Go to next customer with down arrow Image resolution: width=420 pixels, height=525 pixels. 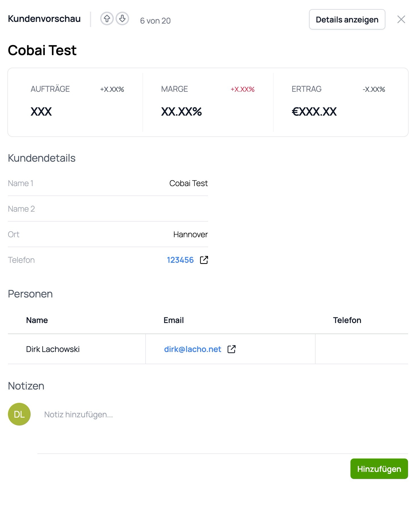click(x=122, y=19)
